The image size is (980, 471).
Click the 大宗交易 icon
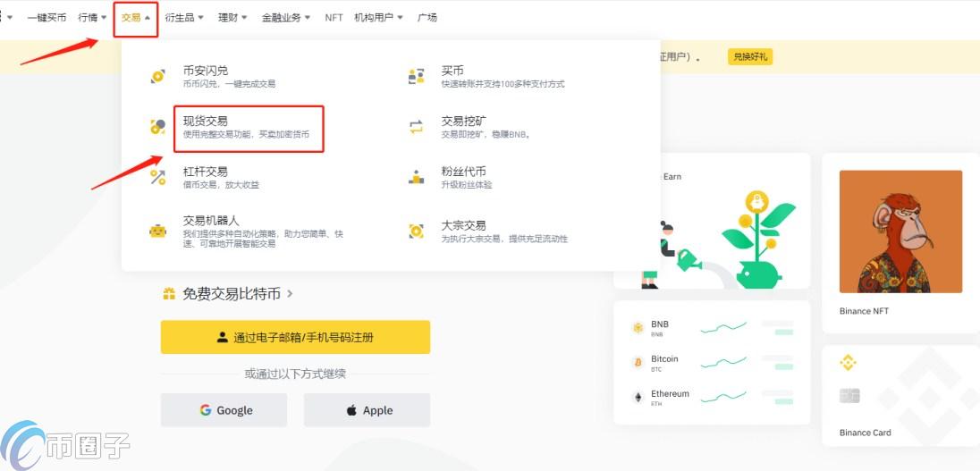417,231
